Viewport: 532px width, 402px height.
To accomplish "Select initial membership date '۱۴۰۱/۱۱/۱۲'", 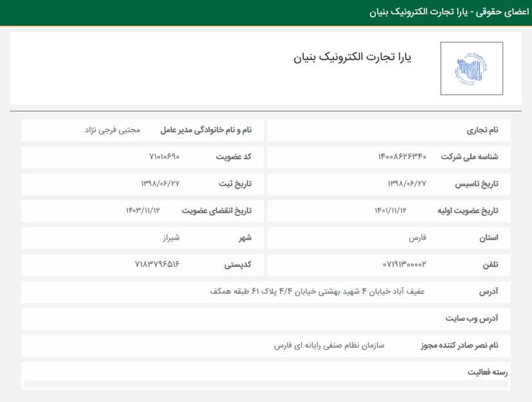I will tap(391, 211).
